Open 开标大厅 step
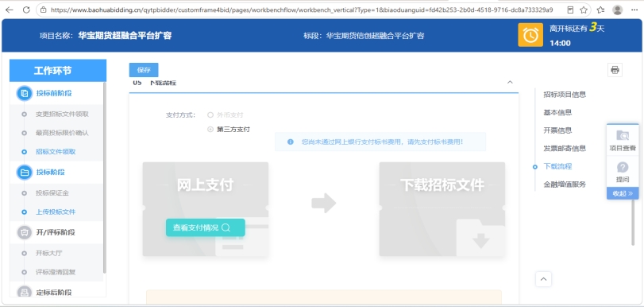644x307 pixels. coord(49,253)
